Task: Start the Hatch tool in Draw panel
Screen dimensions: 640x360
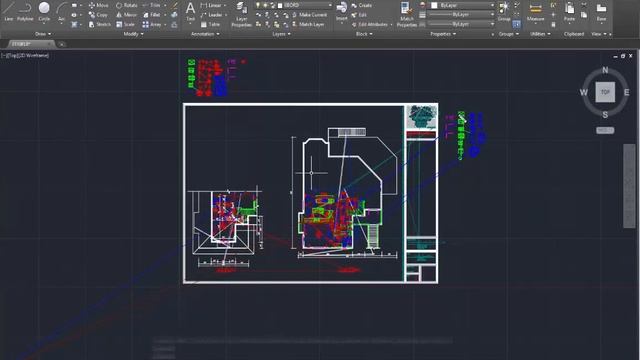Action: [x=74, y=24]
